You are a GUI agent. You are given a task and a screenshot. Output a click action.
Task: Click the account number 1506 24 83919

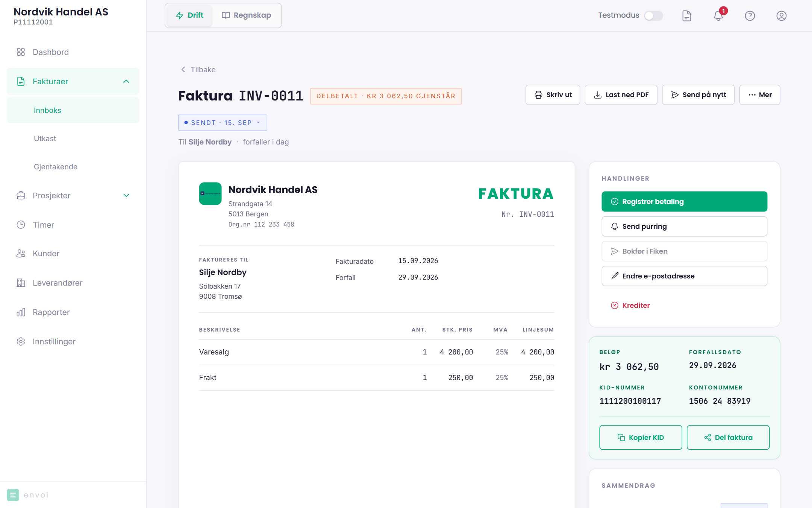[720, 401]
